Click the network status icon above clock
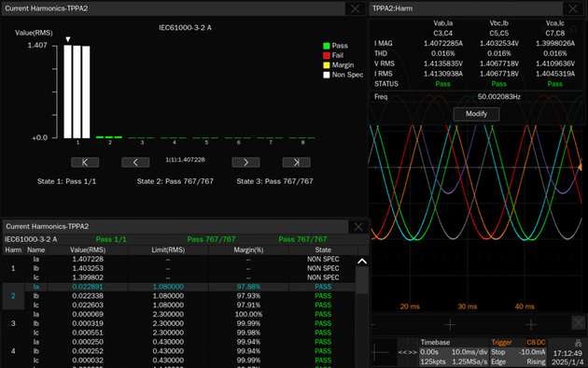588x368 pixels. [578, 343]
